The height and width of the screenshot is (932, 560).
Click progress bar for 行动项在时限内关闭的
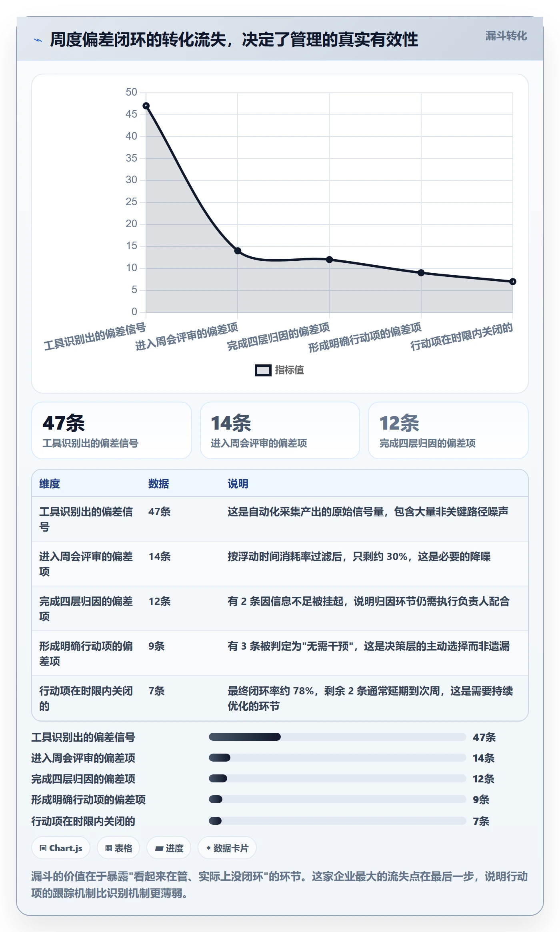click(x=337, y=821)
